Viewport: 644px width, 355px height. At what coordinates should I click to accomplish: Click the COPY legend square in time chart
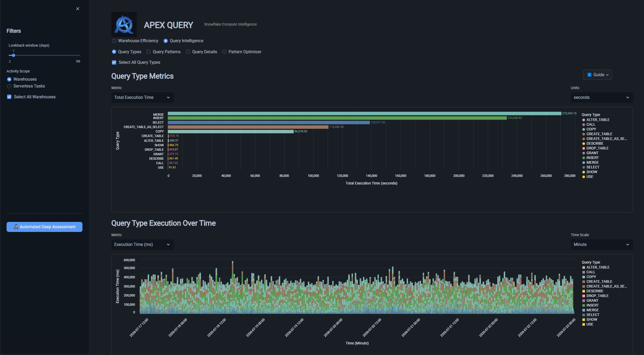click(x=584, y=277)
